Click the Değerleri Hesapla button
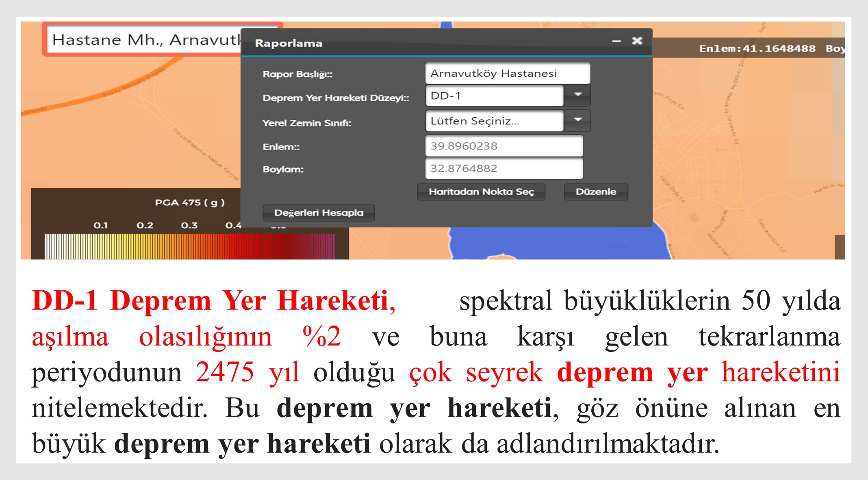Image resolution: width=868 pixels, height=480 pixels. pos(318,213)
